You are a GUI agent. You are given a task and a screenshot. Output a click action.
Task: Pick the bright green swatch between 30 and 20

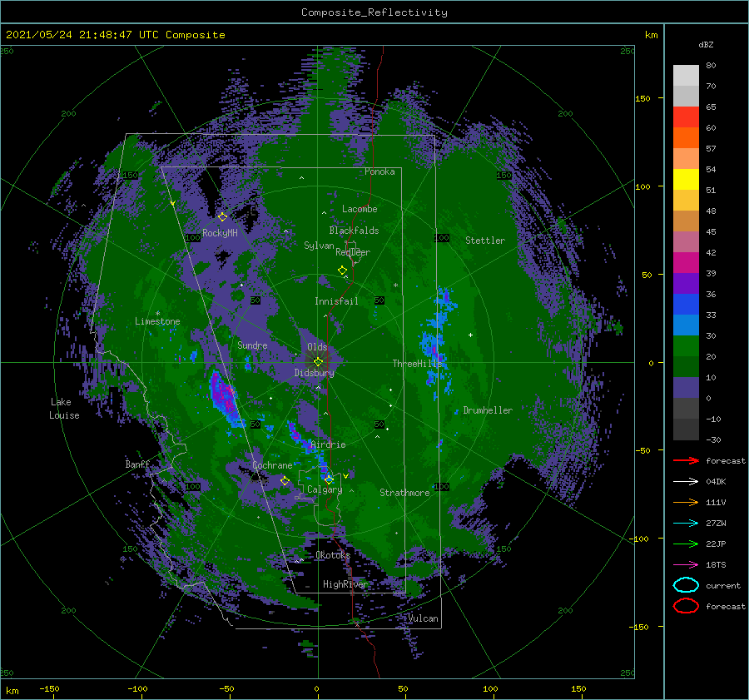point(686,345)
